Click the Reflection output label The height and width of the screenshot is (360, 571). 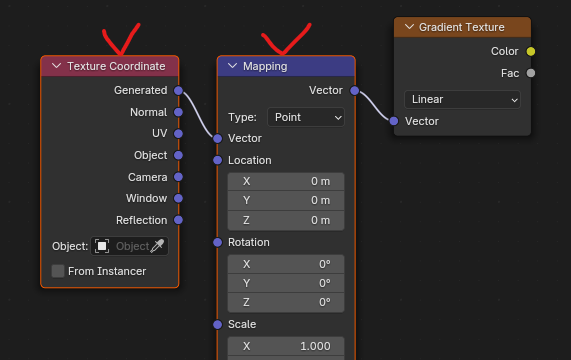tap(142, 220)
